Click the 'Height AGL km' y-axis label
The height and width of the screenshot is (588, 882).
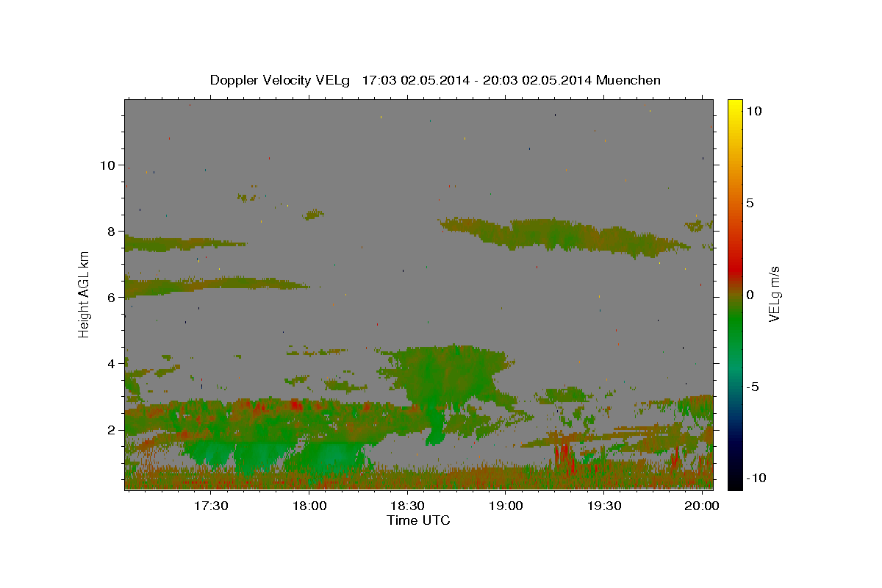tap(84, 294)
